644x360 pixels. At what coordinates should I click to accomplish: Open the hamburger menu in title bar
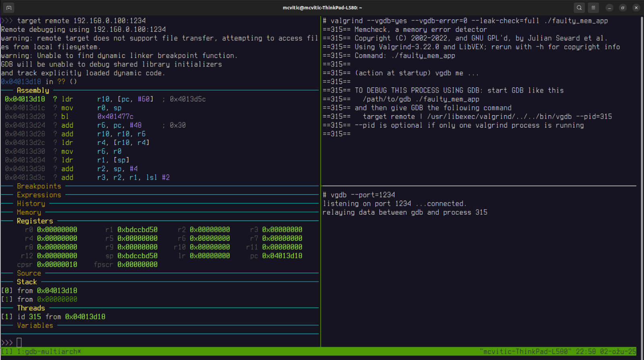coord(593,8)
